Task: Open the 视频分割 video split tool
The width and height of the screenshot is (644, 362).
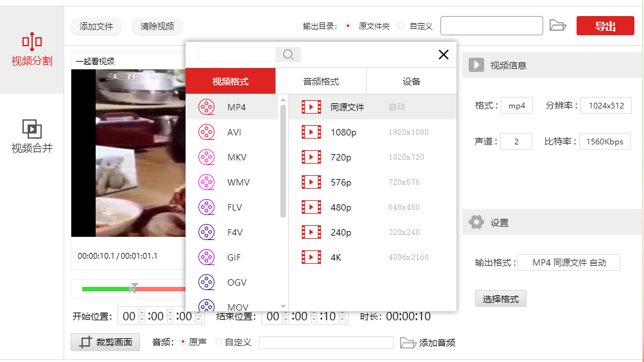Action: click(31, 49)
